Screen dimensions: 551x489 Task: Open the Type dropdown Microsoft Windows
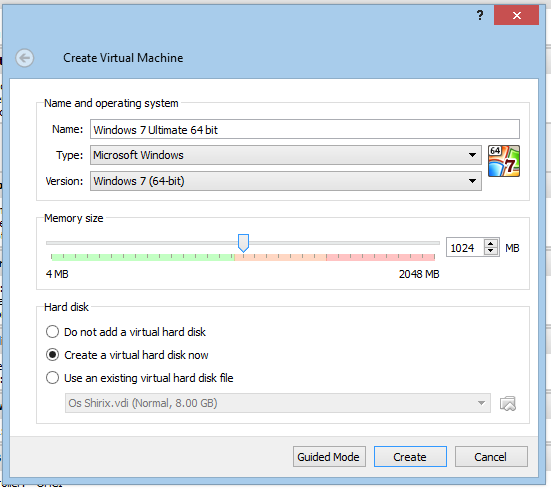(x=286, y=155)
